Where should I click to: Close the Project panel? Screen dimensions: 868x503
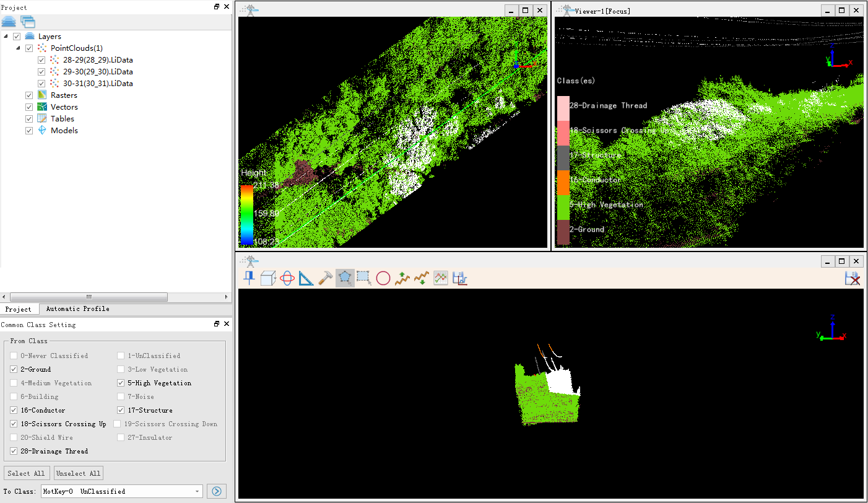point(226,7)
